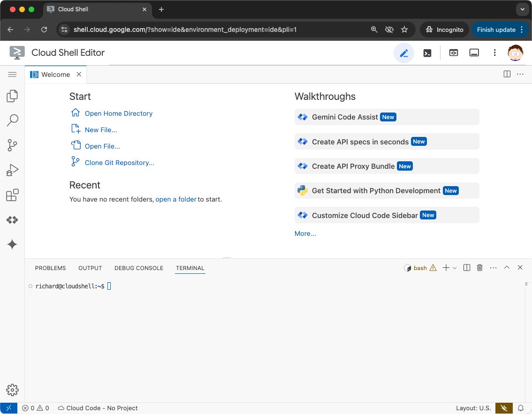This screenshot has height=414, width=532.
Task: Click Layout: U.S. status entry
Action: click(x=473, y=408)
